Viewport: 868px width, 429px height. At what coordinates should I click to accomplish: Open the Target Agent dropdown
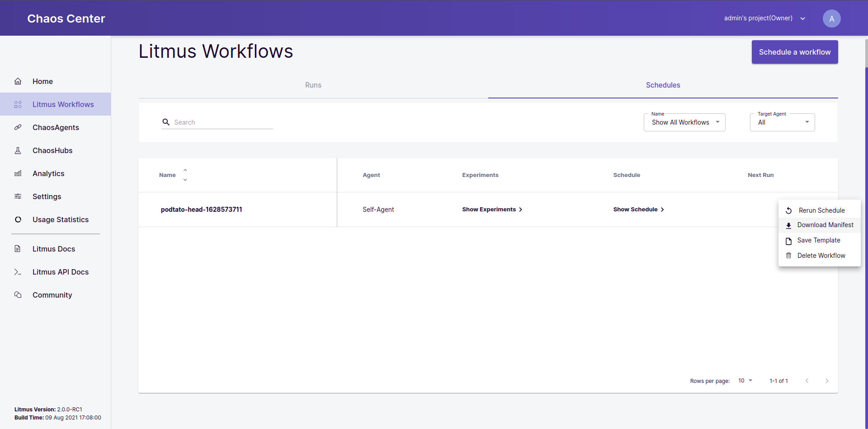[x=782, y=122]
